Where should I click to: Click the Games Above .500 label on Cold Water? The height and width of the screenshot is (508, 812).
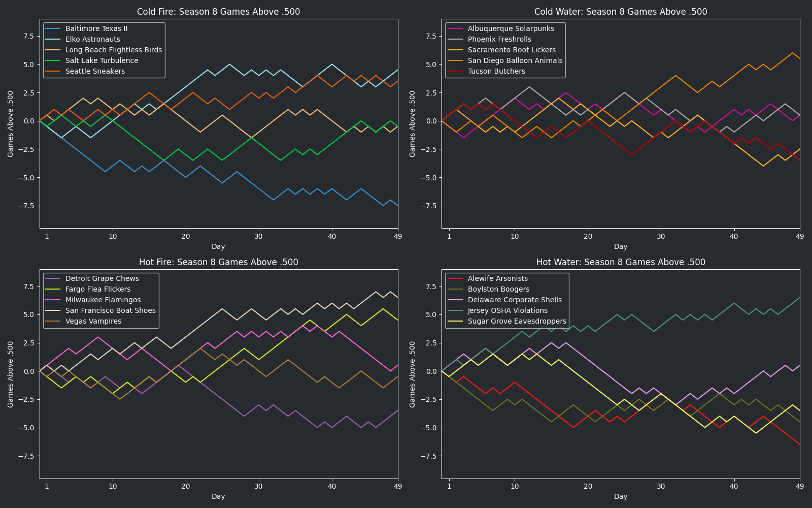[413, 123]
